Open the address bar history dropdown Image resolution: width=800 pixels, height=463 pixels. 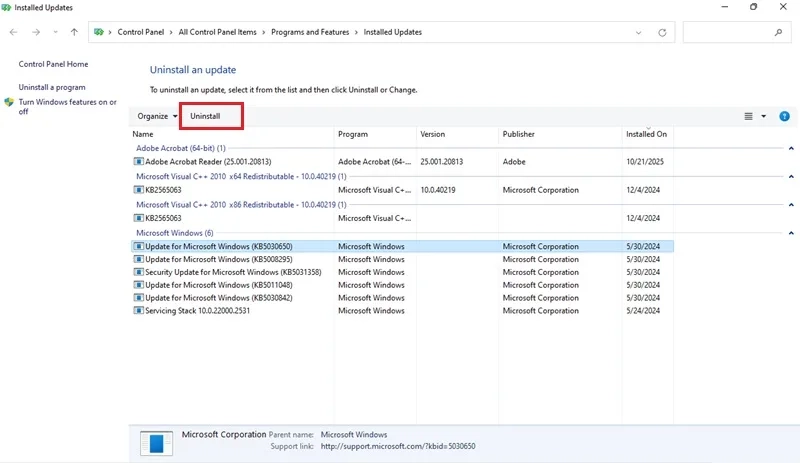(638, 33)
